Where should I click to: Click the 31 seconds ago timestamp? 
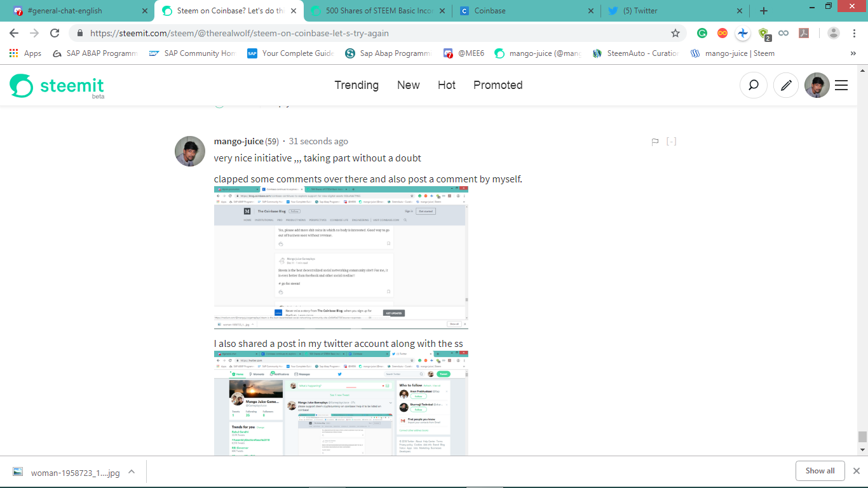point(318,141)
